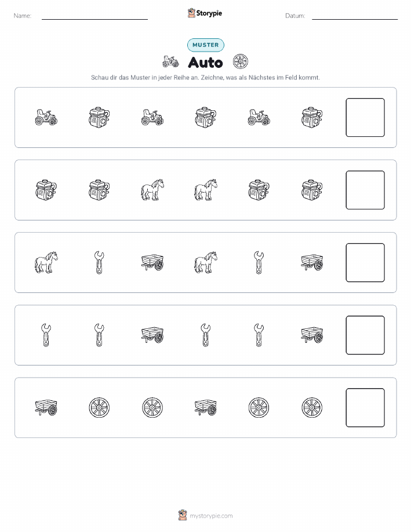
Task: Click the Name input line
Action: click(x=94, y=17)
